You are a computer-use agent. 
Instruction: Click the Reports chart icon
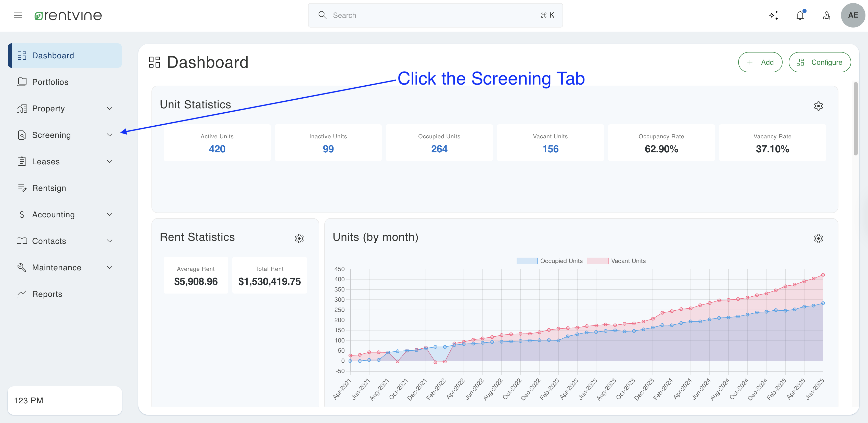coord(22,294)
